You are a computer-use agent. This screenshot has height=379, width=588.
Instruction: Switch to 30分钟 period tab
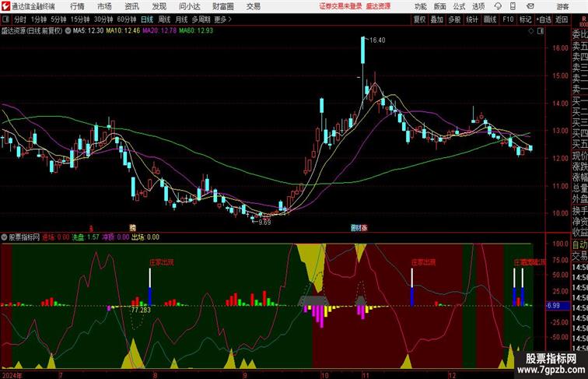point(103,19)
